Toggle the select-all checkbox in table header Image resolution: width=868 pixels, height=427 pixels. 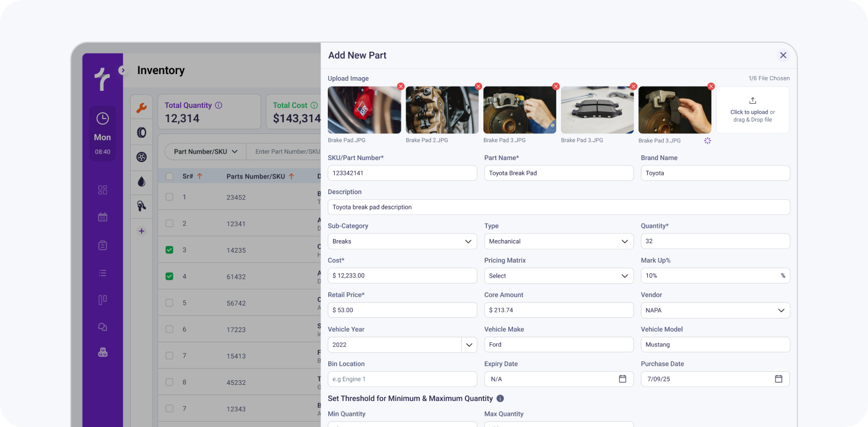tap(169, 176)
